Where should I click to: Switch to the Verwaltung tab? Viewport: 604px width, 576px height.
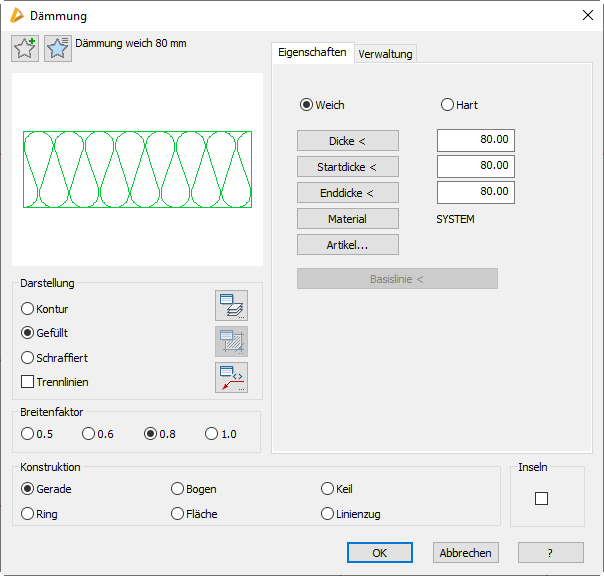pos(385,54)
